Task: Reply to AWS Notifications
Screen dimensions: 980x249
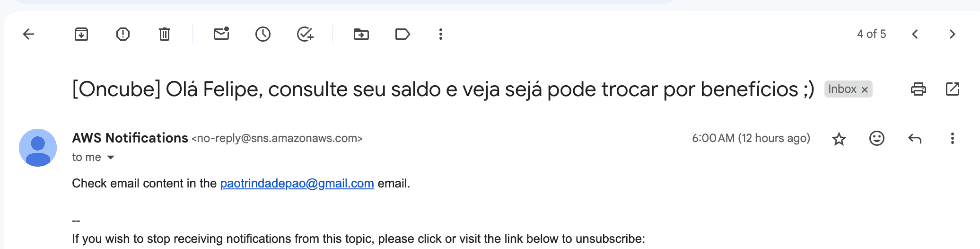Action: tap(915, 138)
